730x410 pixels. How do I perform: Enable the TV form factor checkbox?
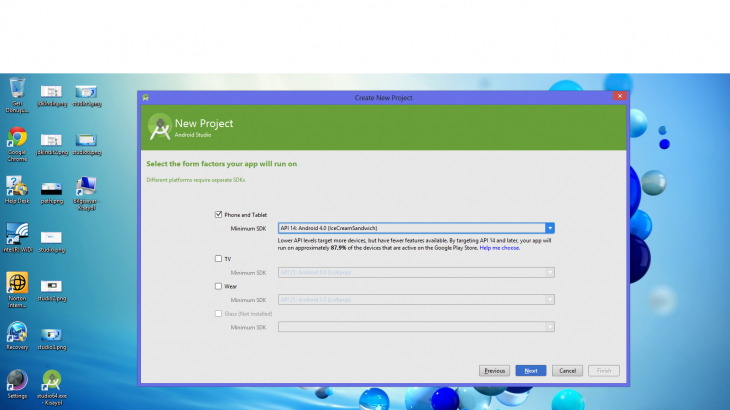[x=218, y=258]
